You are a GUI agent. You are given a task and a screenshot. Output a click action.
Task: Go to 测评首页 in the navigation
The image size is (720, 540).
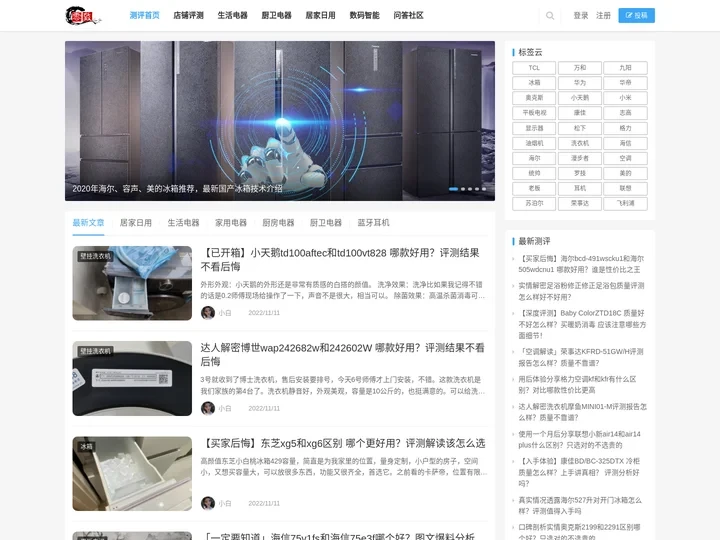point(144,16)
